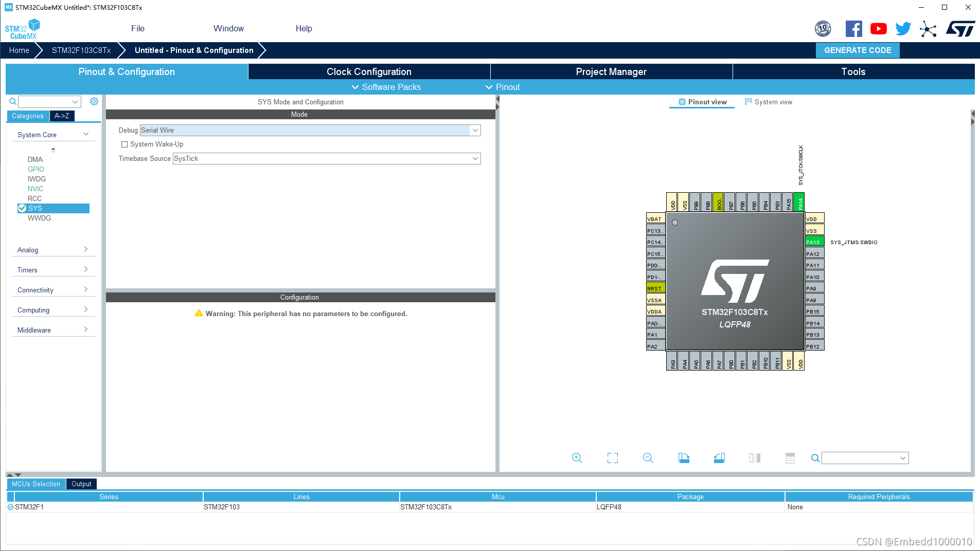Click the pin search magnifier icon

815,458
